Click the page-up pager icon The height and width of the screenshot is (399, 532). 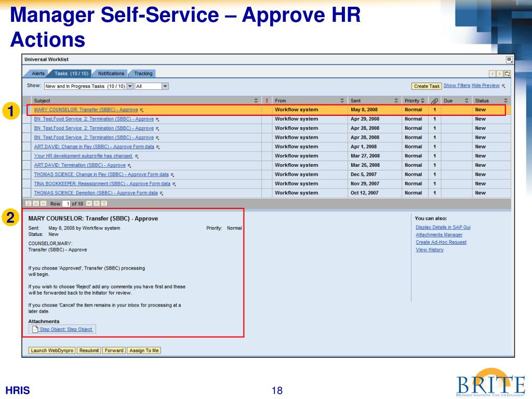(x=36, y=203)
